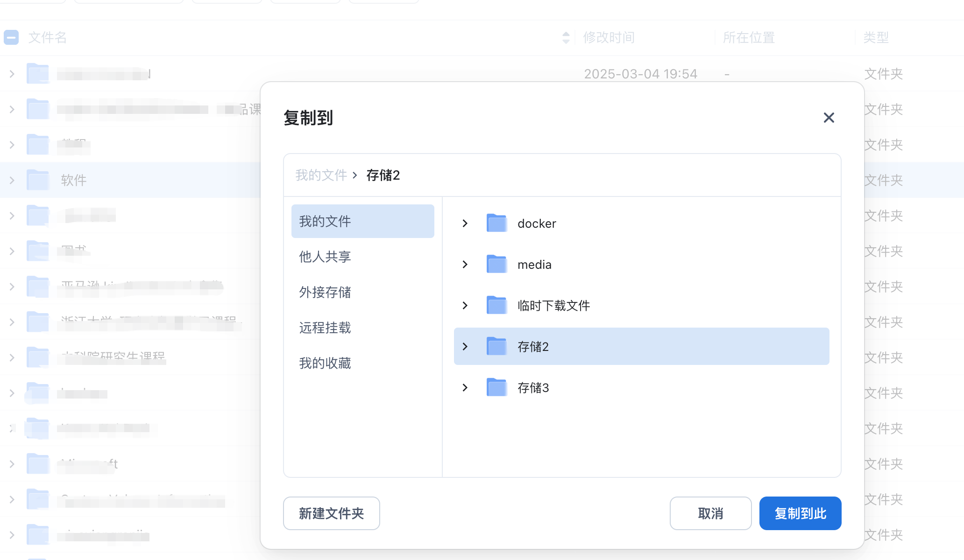The width and height of the screenshot is (964, 560).
Task: Select the docker folder name
Action: pos(537,224)
